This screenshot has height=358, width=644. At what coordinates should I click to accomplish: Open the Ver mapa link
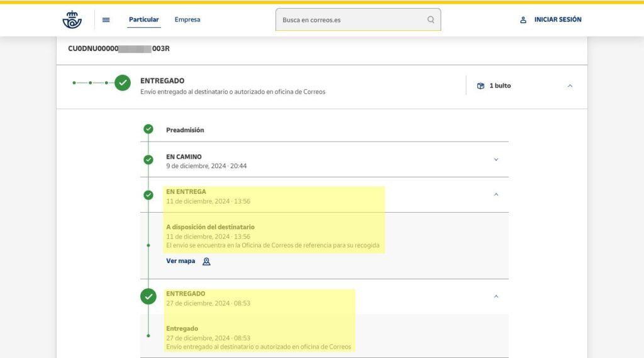pos(180,261)
